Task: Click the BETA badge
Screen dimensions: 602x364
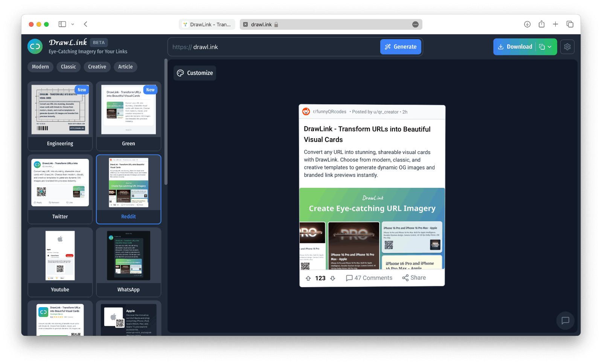Action: point(99,43)
